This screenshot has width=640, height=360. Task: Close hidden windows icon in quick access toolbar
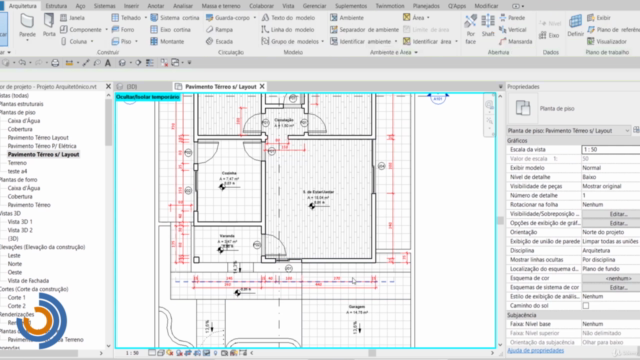[x=164, y=63]
